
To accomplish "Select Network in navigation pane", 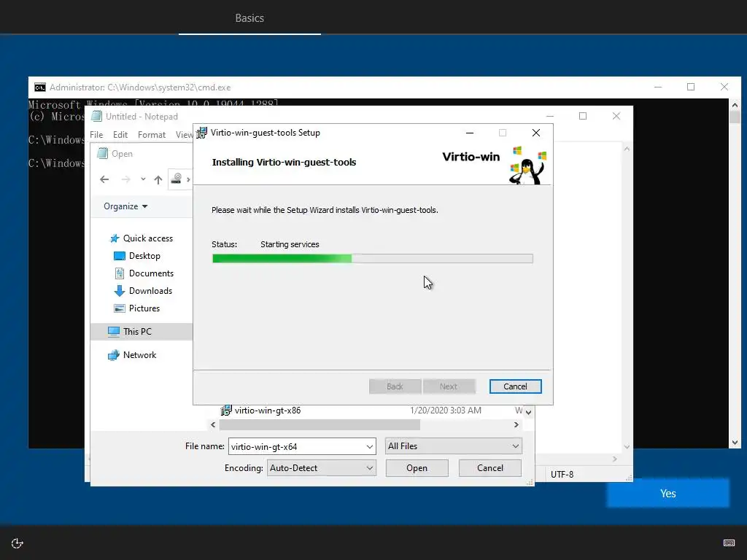I will pos(139,355).
